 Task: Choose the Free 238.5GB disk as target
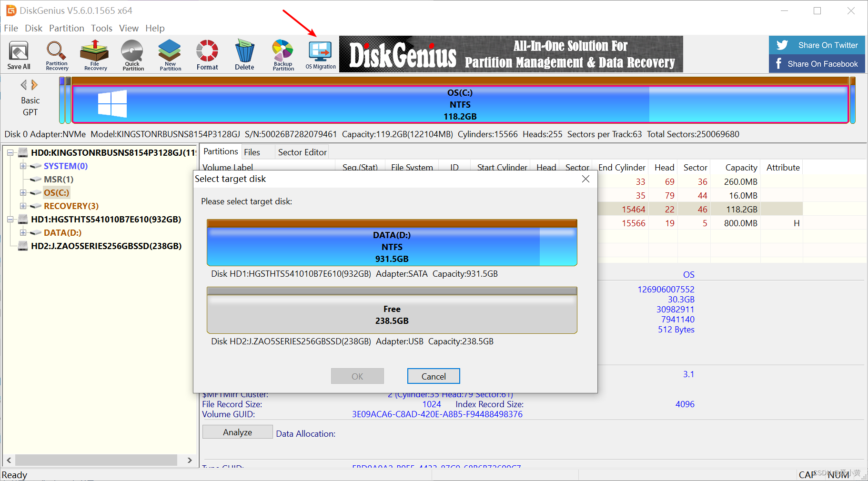tap(392, 310)
